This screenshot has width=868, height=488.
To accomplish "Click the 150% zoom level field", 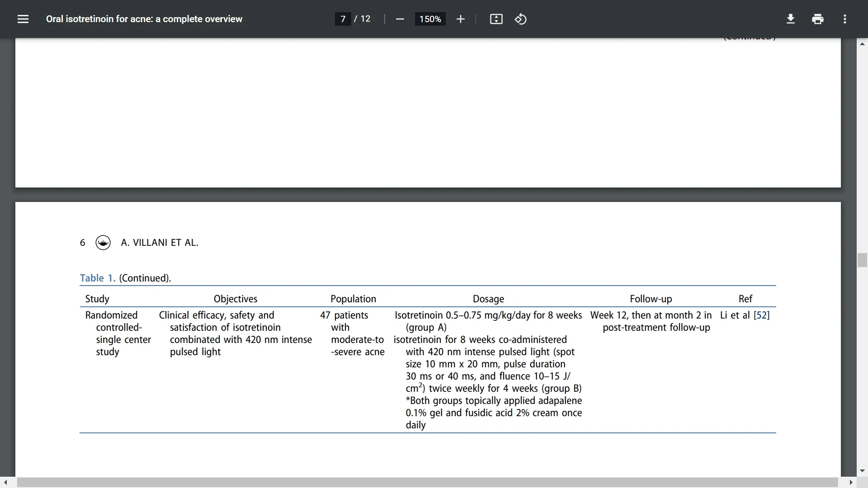I will tap(430, 19).
